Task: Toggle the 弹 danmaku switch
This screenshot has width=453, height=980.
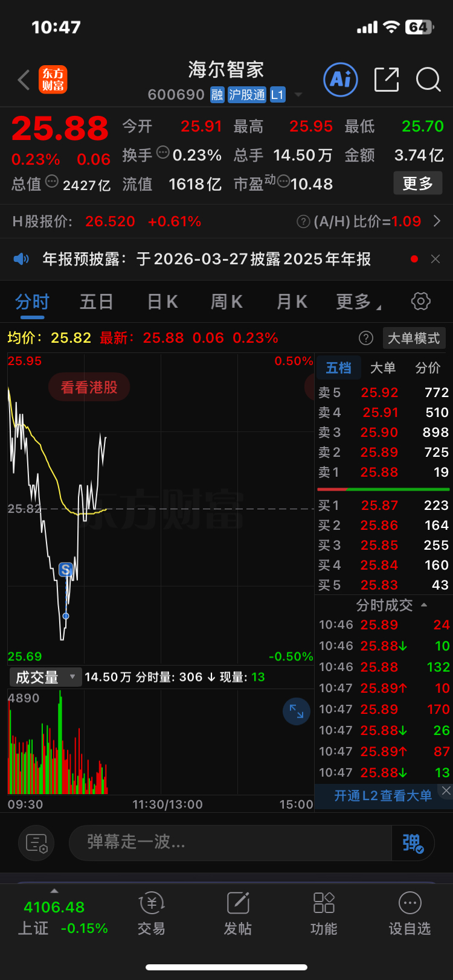Action: coord(413,842)
